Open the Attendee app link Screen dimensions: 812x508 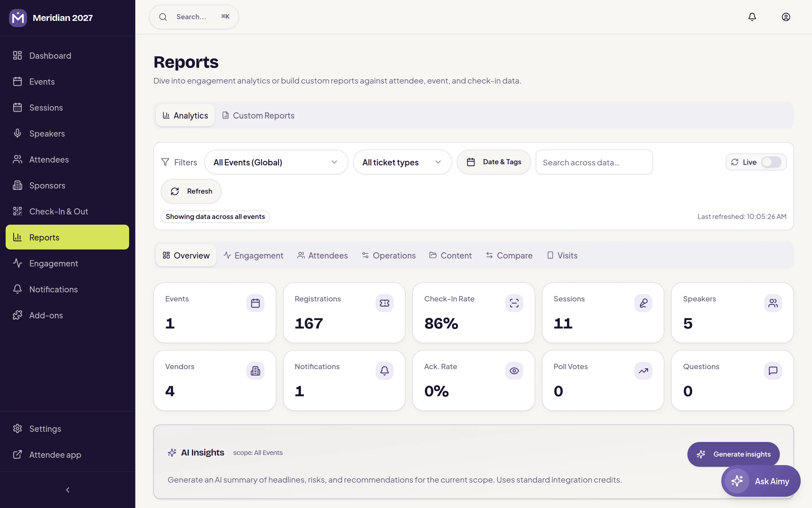coord(67,455)
